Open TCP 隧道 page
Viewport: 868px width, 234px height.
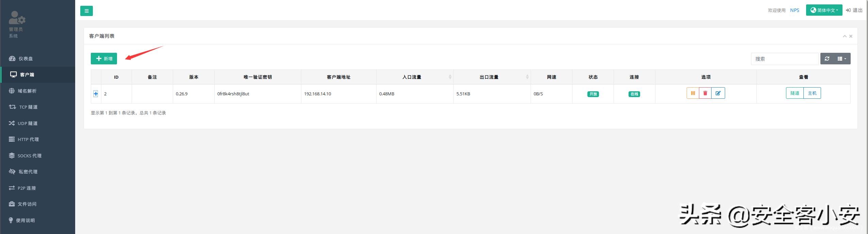[x=37, y=107]
